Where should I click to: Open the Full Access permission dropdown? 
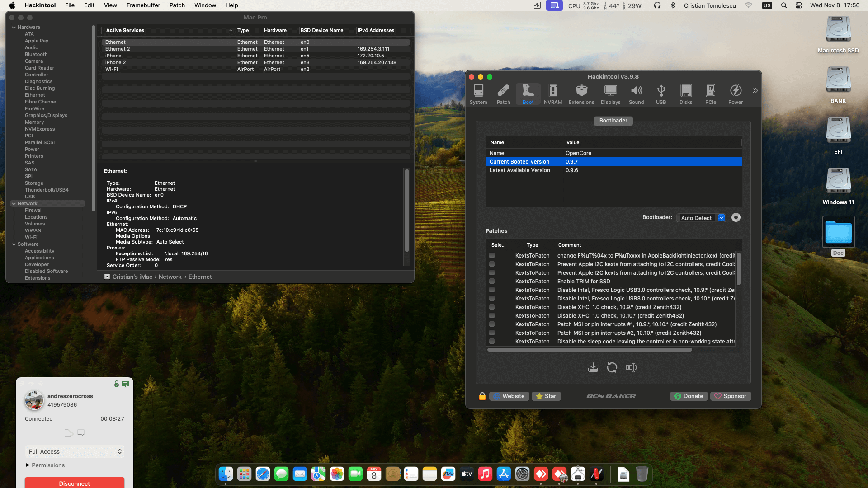(x=75, y=451)
